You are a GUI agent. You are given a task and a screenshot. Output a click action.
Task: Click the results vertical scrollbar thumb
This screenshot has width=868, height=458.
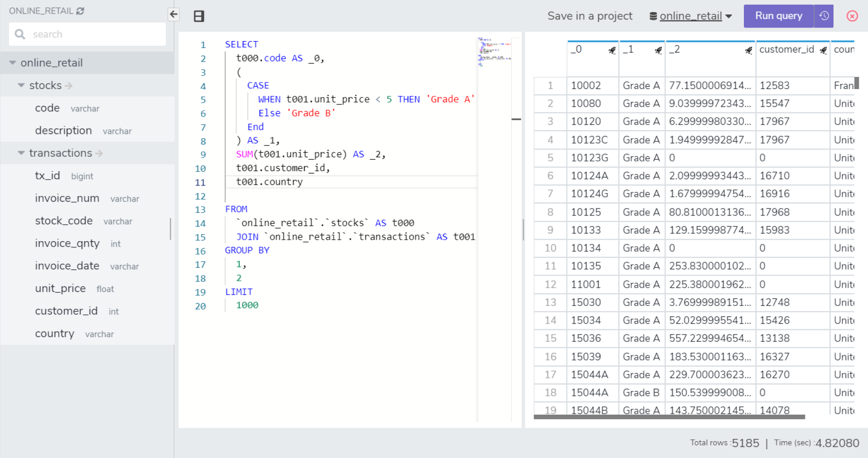pos(857,83)
